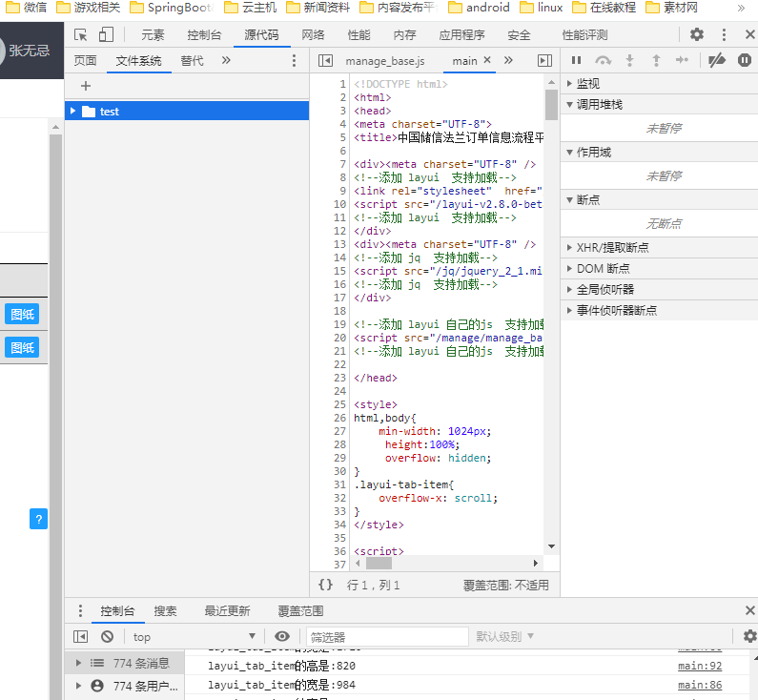Open the top context dropdown
The width and height of the screenshot is (758, 700).
tap(194, 637)
